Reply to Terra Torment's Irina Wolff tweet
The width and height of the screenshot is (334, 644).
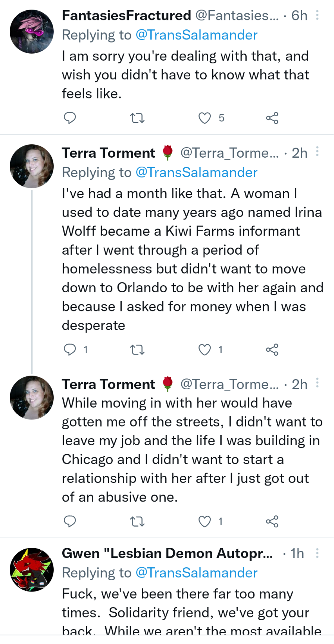pos(70,349)
